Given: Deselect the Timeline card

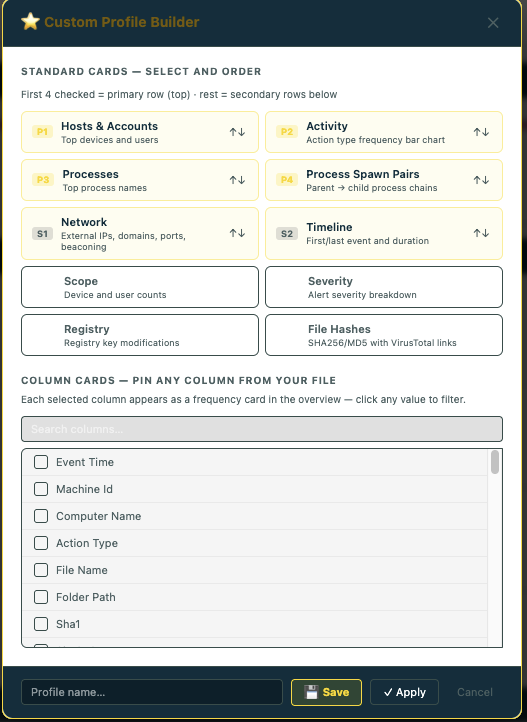Looking at the screenshot, I should [x=384, y=233].
